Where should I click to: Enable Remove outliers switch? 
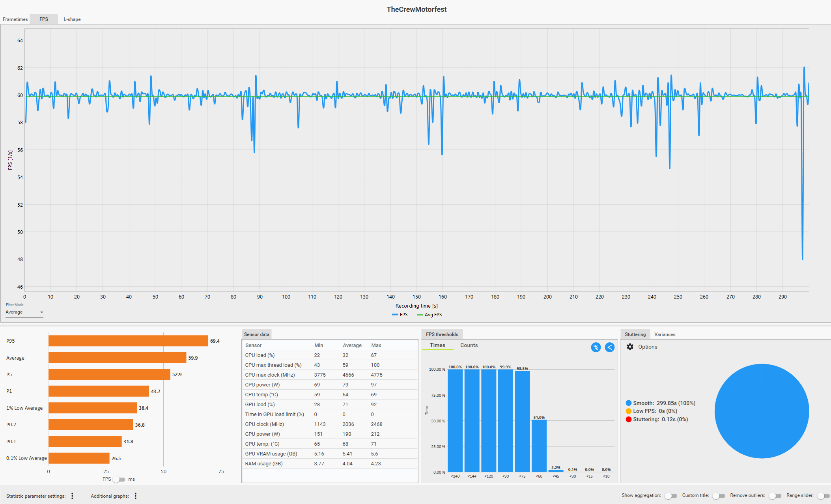click(775, 496)
